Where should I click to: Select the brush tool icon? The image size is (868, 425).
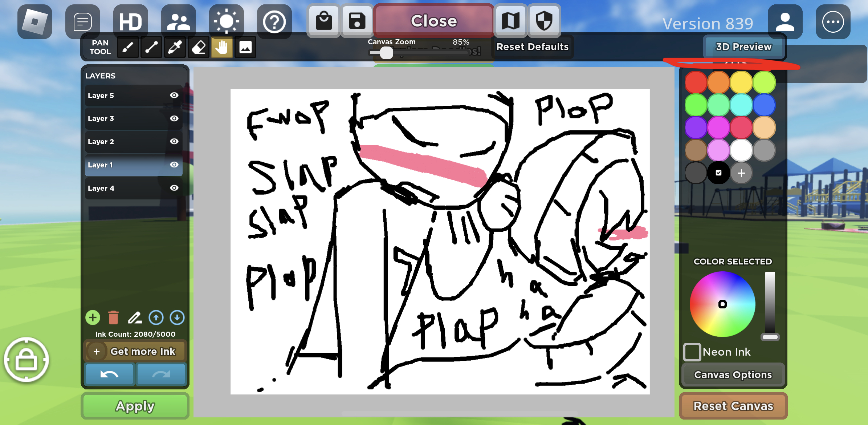point(128,47)
